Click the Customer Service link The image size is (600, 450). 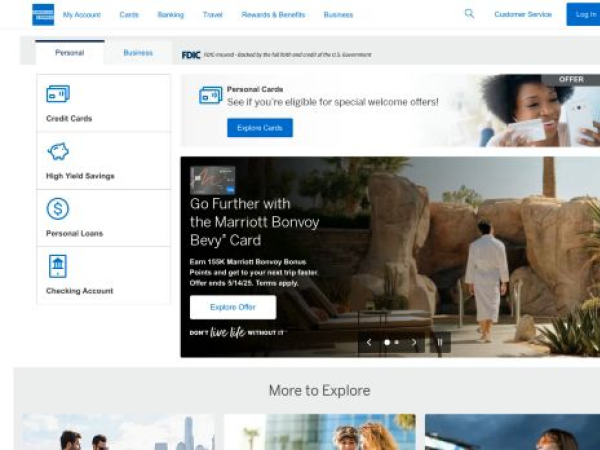[x=523, y=15]
